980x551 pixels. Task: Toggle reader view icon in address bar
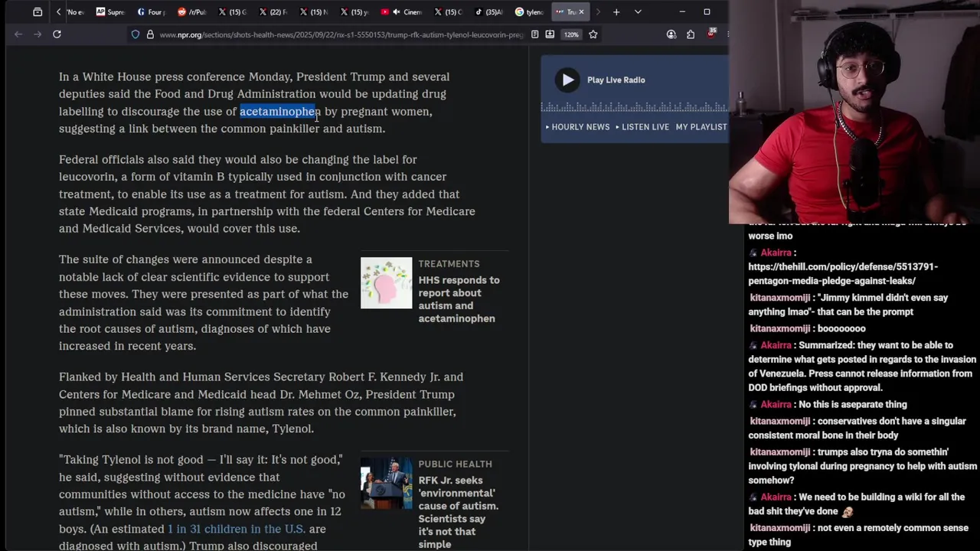point(534,34)
